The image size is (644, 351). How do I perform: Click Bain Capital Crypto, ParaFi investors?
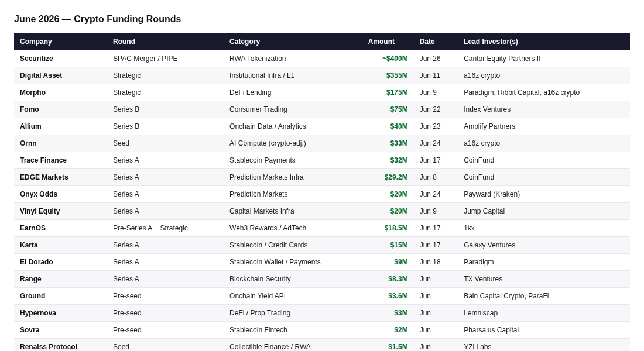point(506,296)
